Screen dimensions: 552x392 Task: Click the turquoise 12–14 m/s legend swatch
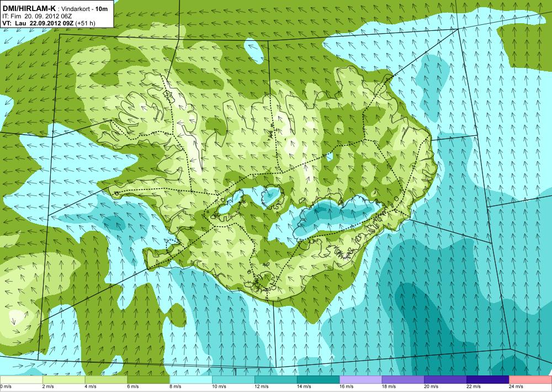tap(275, 380)
